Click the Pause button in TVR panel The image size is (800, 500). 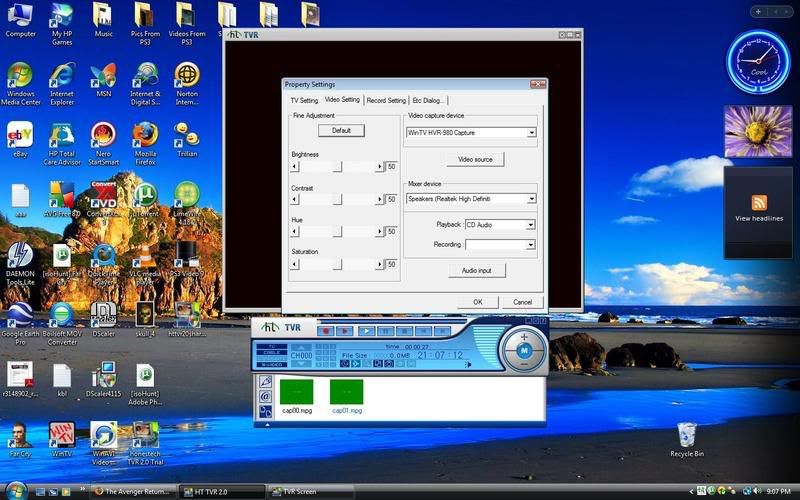[x=386, y=331]
